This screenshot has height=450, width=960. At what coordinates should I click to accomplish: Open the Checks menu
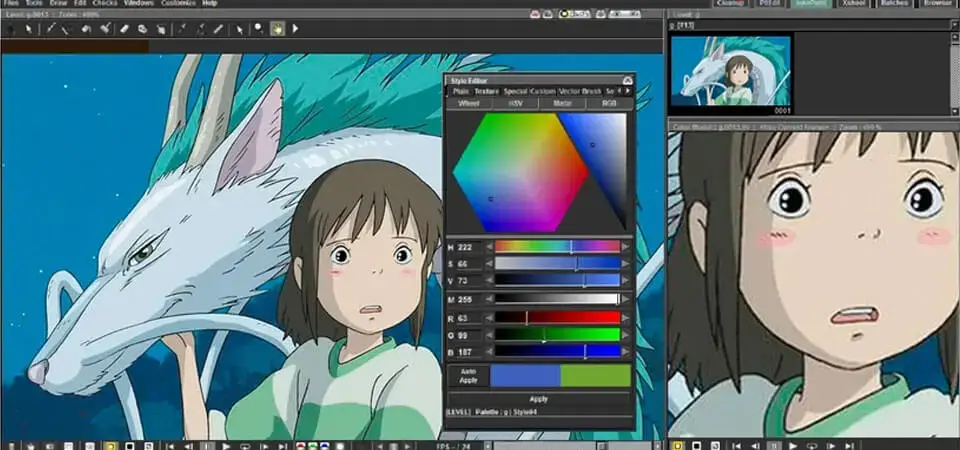[105, 3]
